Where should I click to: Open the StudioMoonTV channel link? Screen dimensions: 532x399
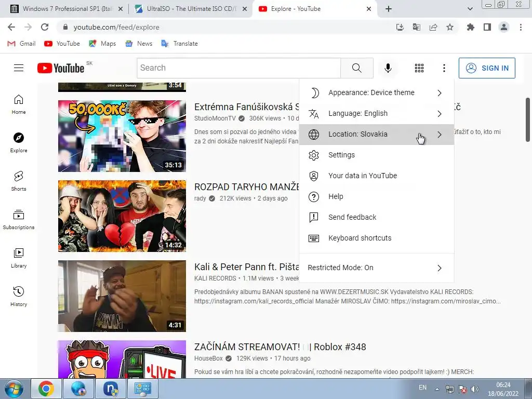(215, 118)
